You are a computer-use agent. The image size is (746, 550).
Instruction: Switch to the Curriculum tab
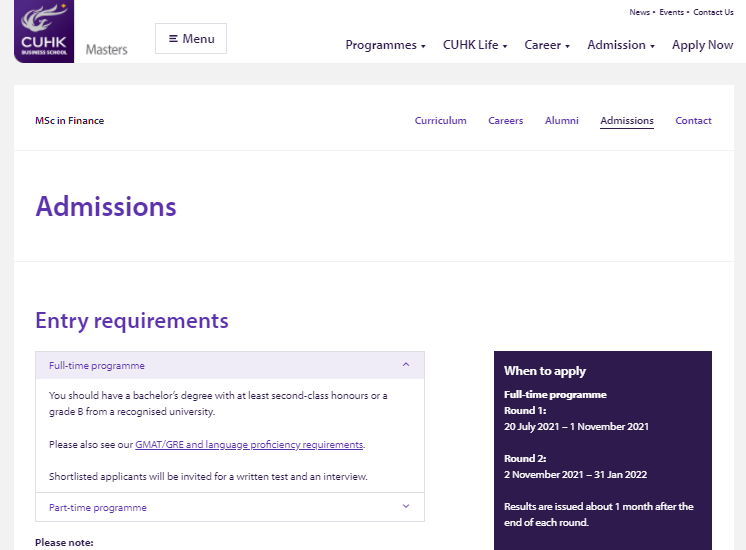pyautogui.click(x=441, y=121)
